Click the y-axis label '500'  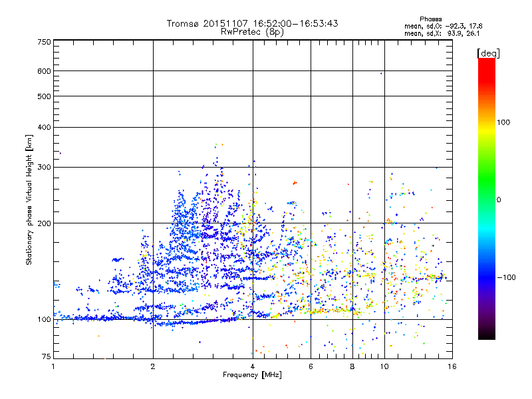tap(44, 96)
